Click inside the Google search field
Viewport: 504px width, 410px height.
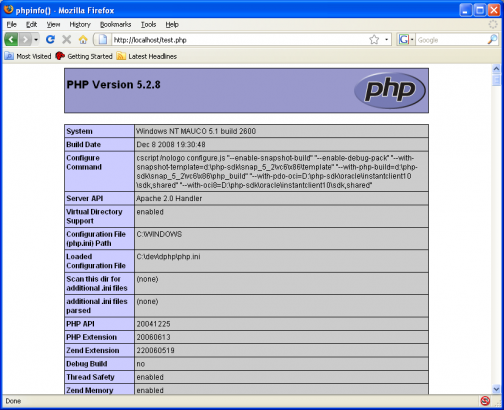point(451,40)
